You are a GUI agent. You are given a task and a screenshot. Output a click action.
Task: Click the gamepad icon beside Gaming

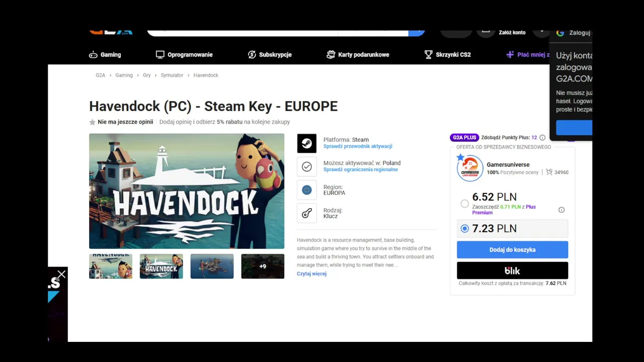click(93, 55)
